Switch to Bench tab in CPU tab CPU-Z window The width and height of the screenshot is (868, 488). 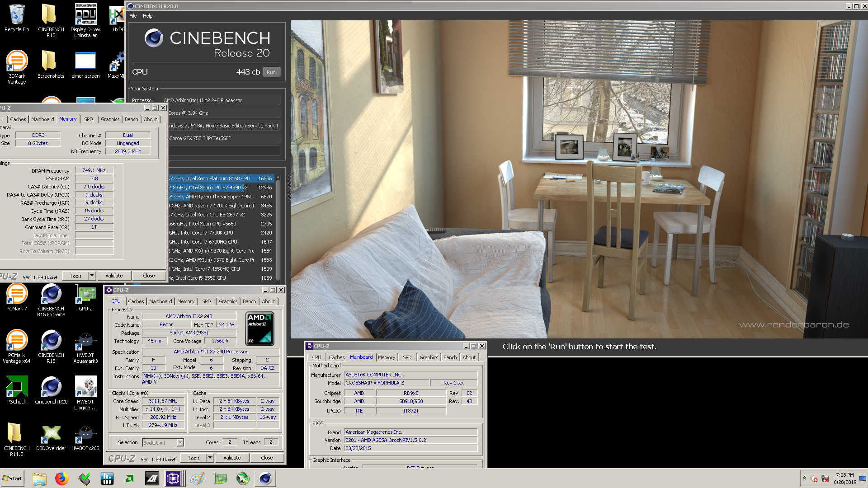pos(250,301)
